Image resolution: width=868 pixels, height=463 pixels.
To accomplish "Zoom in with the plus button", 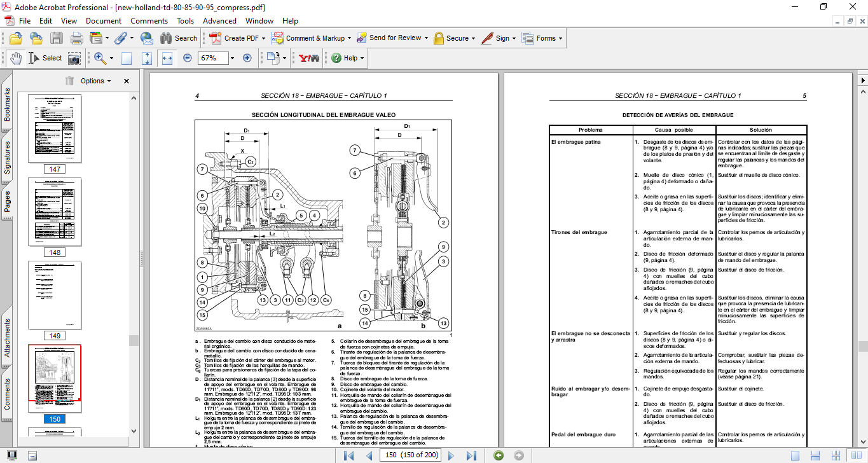I will [x=247, y=58].
